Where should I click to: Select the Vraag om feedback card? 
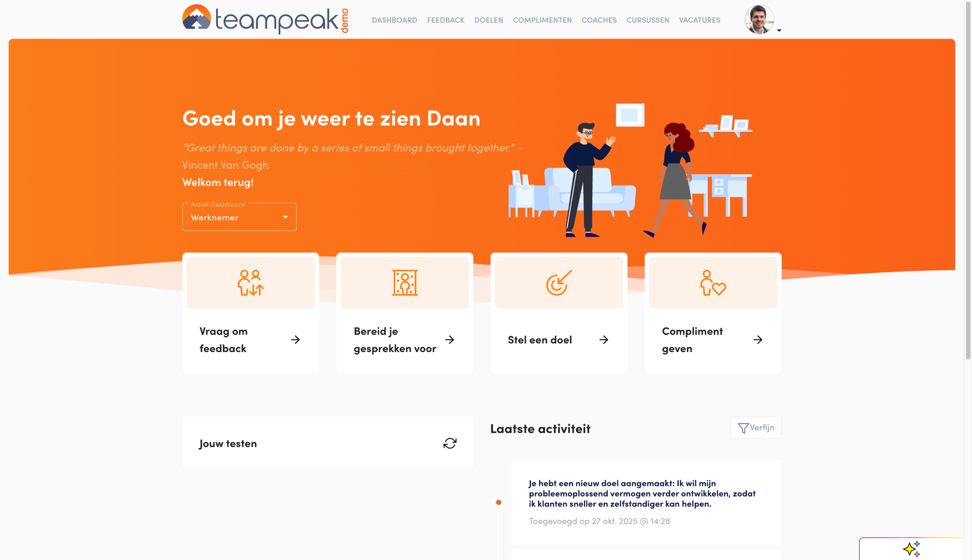[223, 340]
